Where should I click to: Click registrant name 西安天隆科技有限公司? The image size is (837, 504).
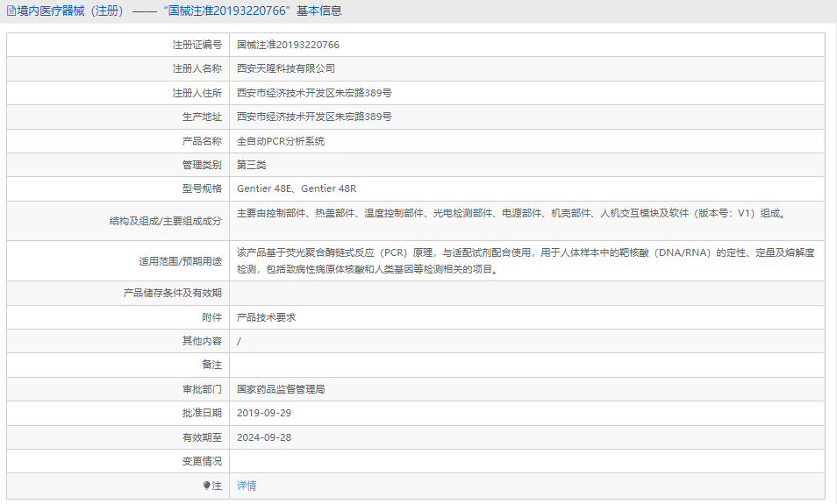(x=286, y=68)
